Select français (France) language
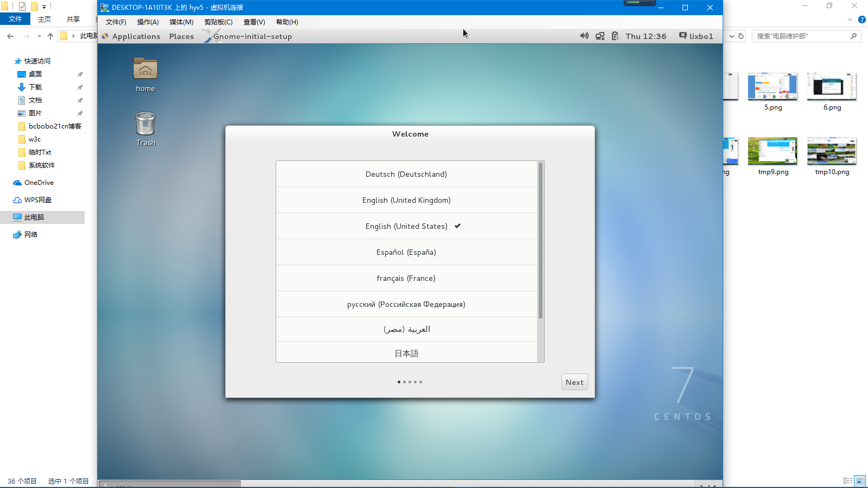The width and height of the screenshot is (868, 488). click(406, 278)
